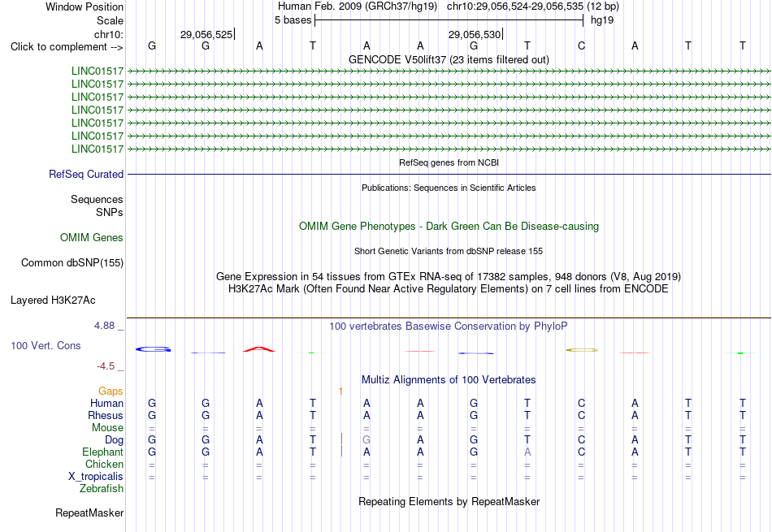Click the red A PhyloP conservation glyph

[x=259, y=349]
